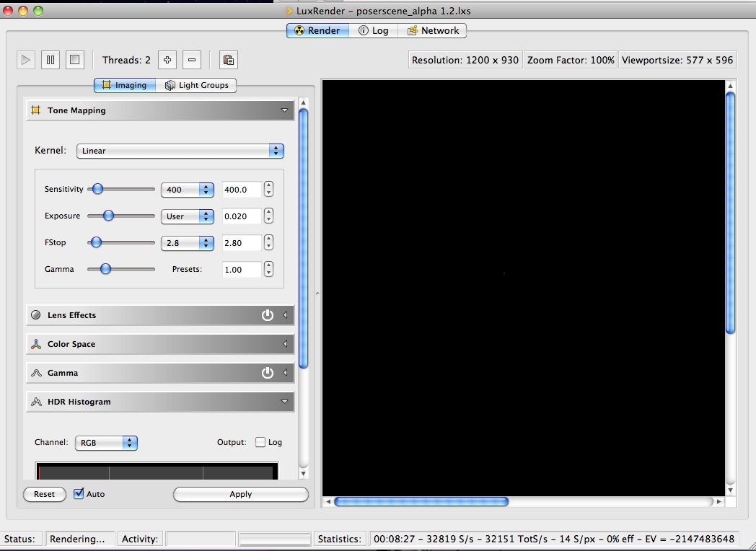Switch to the Log tab
Image resolution: width=756 pixels, height=551 pixels.
click(374, 30)
